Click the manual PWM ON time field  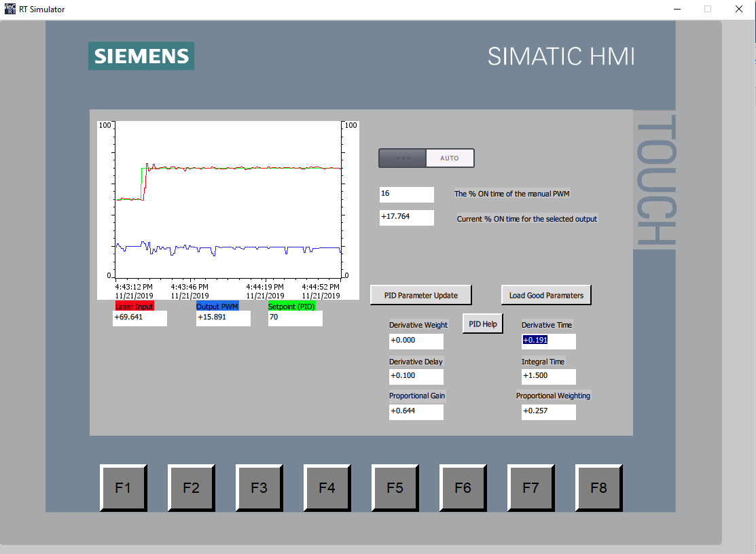pos(406,194)
